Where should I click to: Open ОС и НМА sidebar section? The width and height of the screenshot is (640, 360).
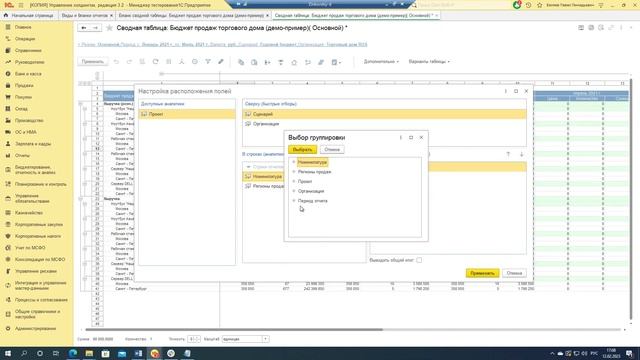point(26,132)
